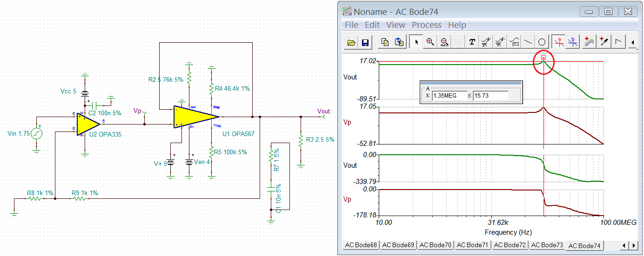
Task: Click the -339.79 axis value
Action: pos(364,182)
